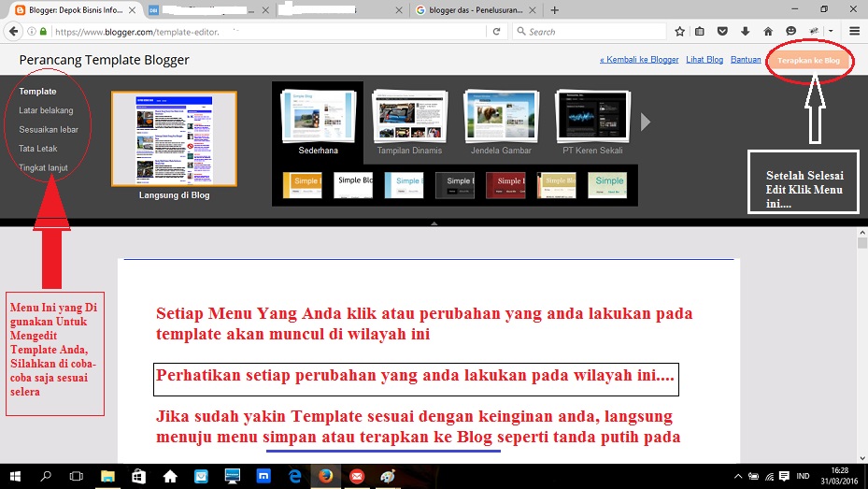The height and width of the screenshot is (489, 868).
Task: Bookmark this page with the star icon
Action: click(x=680, y=32)
